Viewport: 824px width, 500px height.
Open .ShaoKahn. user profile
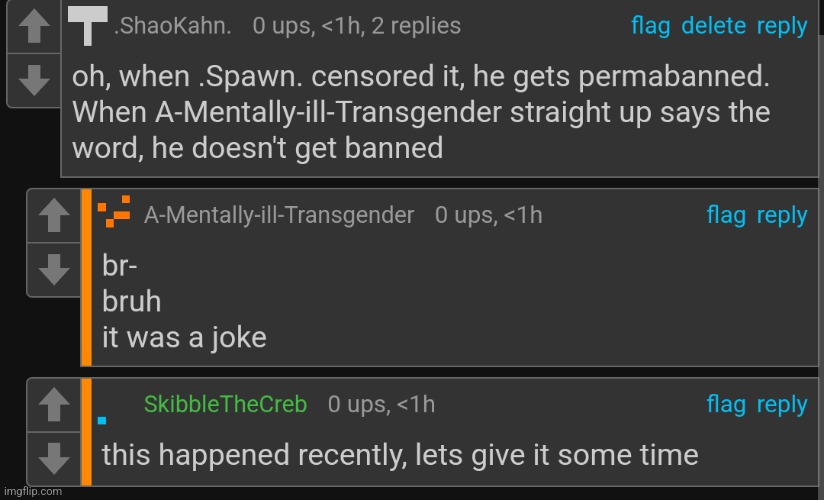tap(173, 26)
